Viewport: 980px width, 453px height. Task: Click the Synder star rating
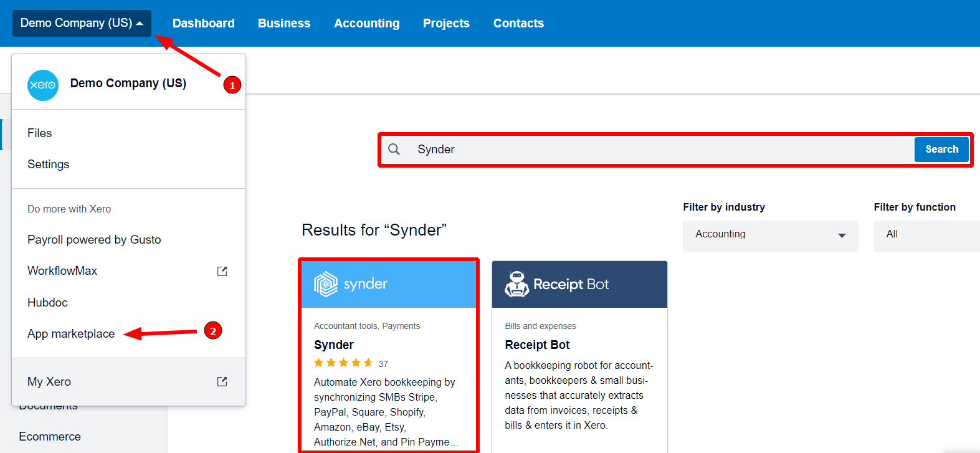[343, 363]
